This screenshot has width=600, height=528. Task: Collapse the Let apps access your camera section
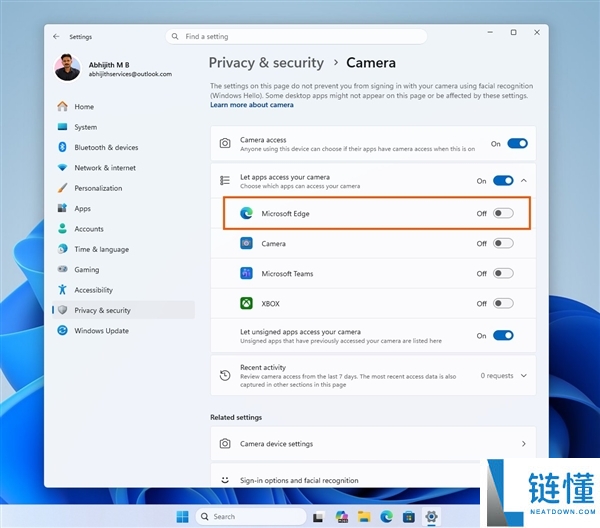[524, 181]
